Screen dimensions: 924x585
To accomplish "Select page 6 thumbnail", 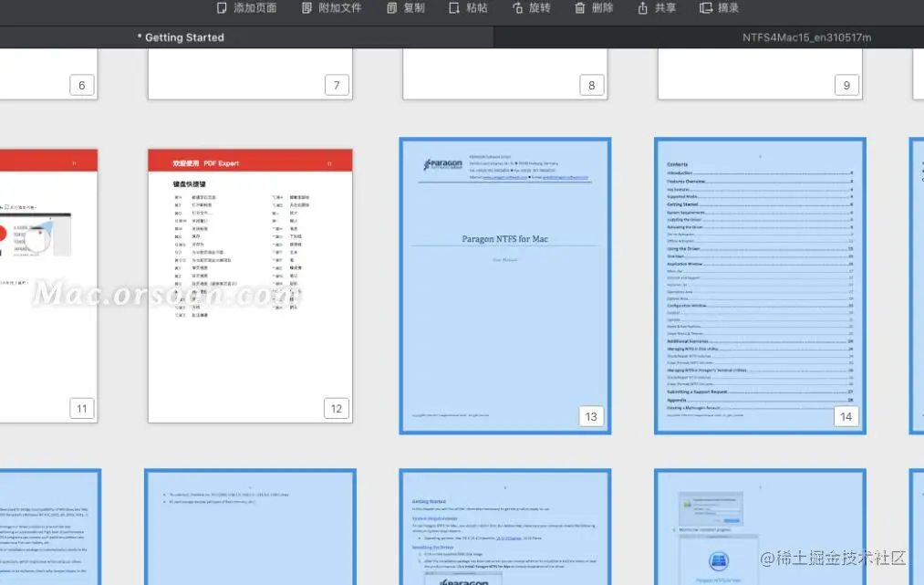I will (x=48, y=74).
